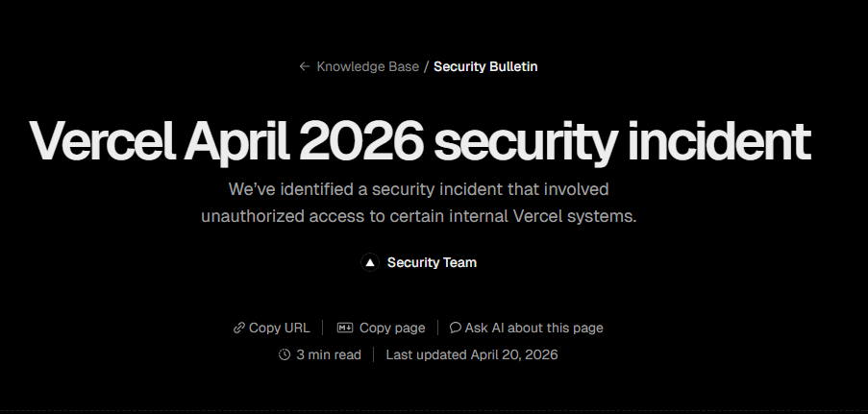Click the back arrow beside Knowledge Base
Image resolution: width=868 pixels, height=414 pixels.
pos(305,66)
